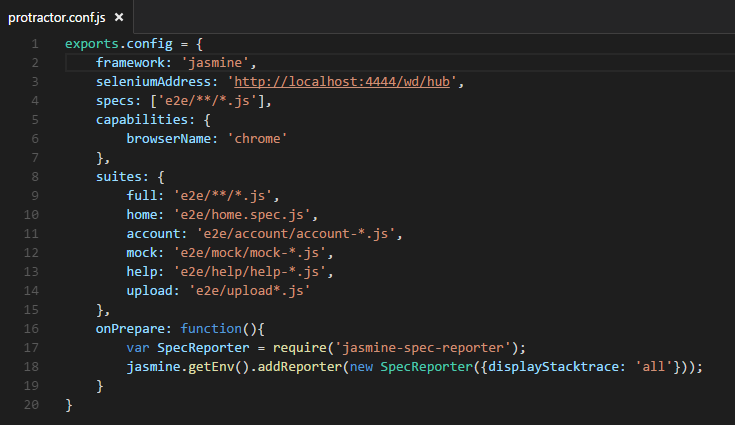Click the 'var' keyword on line 17

tap(138, 348)
